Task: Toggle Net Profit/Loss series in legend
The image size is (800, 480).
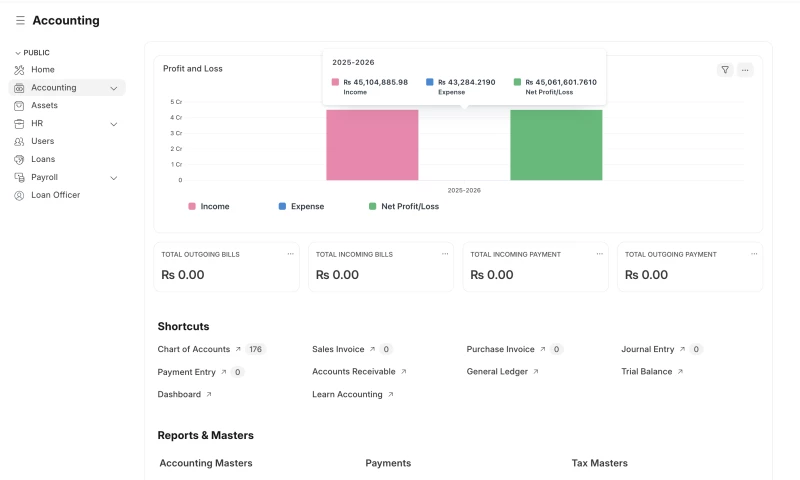Action: pyautogui.click(x=404, y=206)
